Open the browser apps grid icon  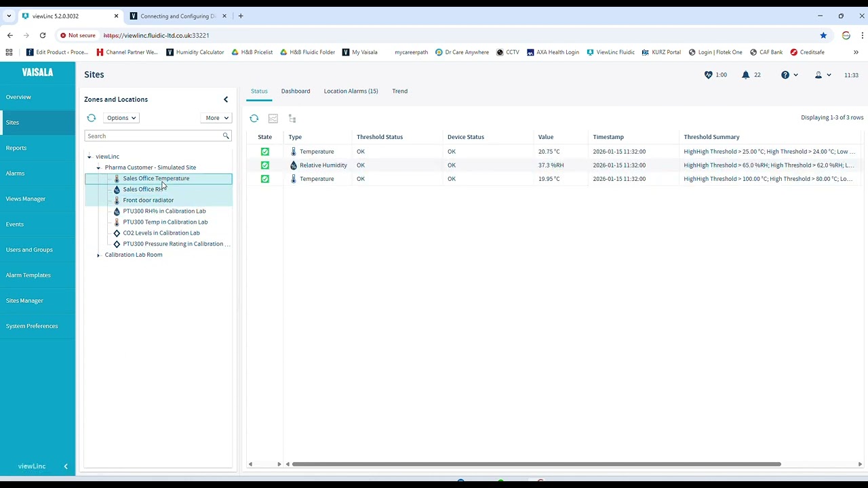[9, 52]
